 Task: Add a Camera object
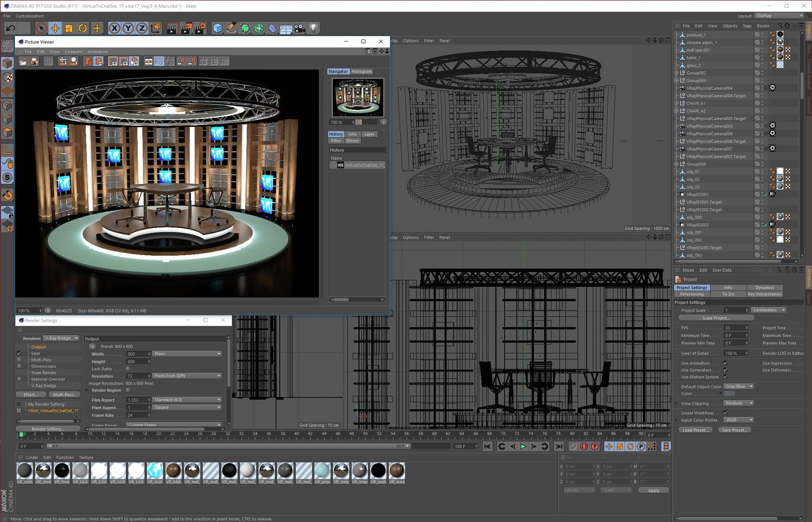click(300, 29)
